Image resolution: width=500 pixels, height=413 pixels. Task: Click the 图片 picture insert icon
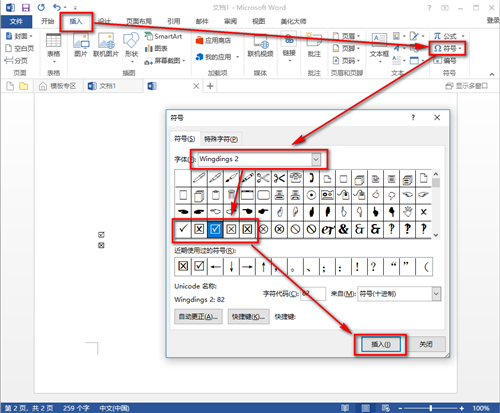coord(81,41)
